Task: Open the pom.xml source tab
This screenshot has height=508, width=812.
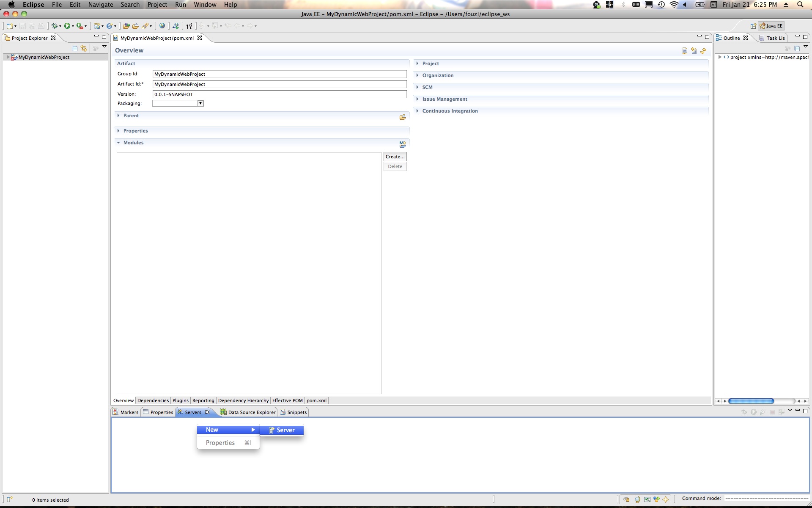Action: [316, 400]
